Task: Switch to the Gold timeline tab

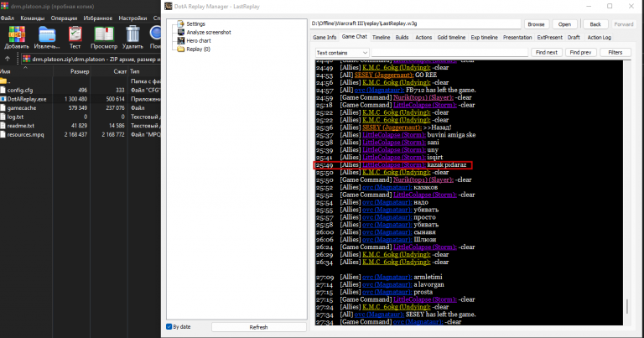Action: 451,38
